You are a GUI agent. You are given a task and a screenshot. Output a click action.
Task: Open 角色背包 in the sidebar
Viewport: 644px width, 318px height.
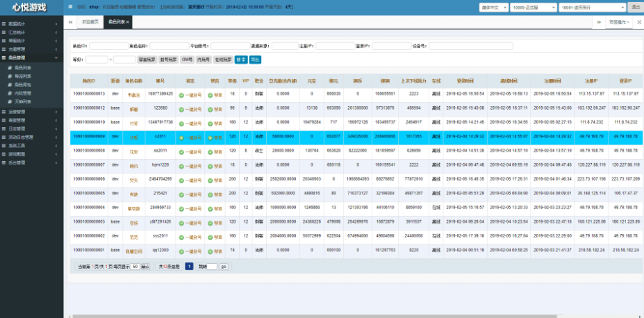[23, 85]
